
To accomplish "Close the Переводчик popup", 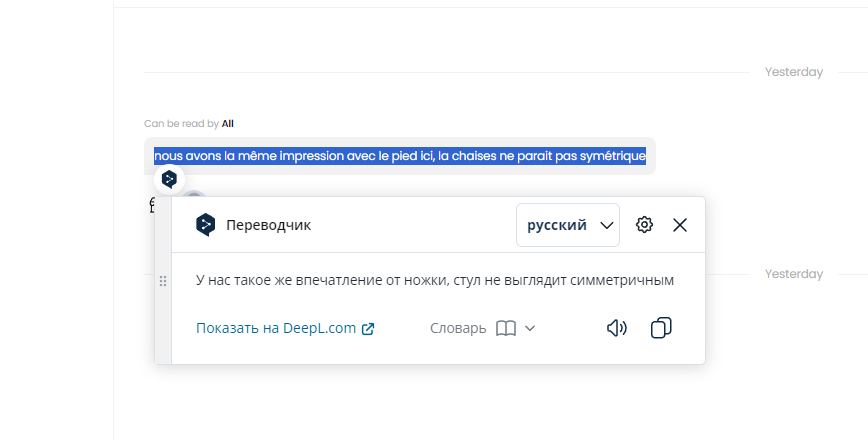I will coord(680,225).
